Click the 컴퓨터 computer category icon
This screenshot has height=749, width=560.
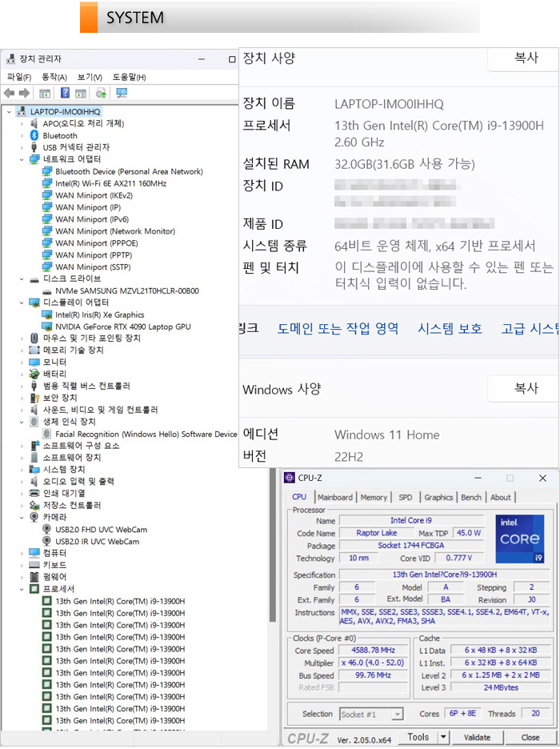coord(34,553)
